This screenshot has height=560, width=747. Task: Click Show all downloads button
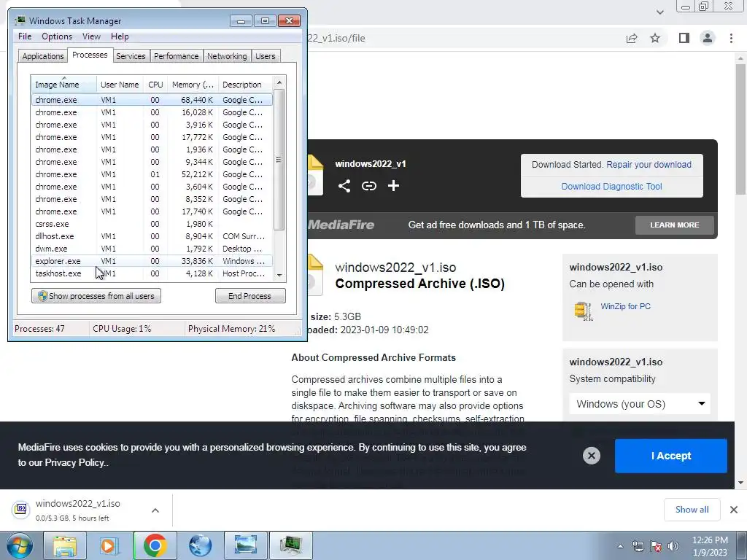[x=692, y=510]
